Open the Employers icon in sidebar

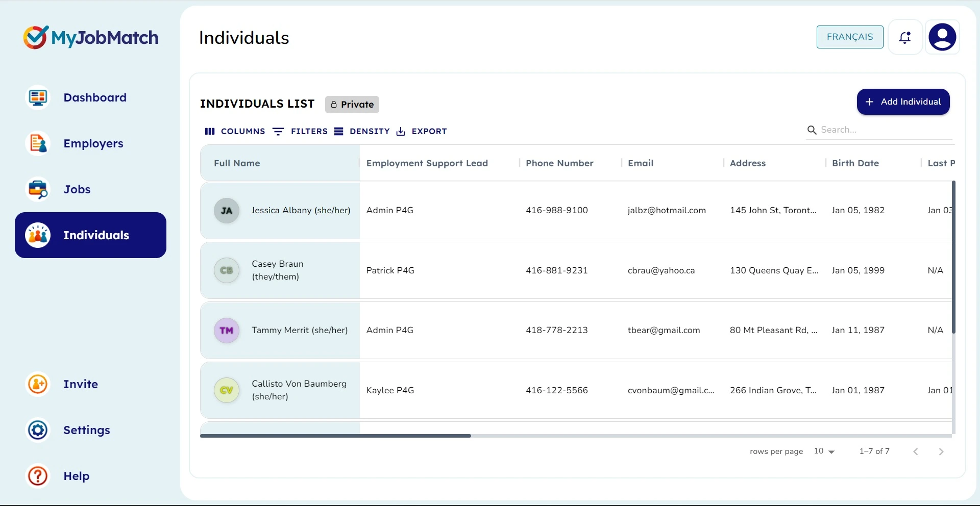38,143
